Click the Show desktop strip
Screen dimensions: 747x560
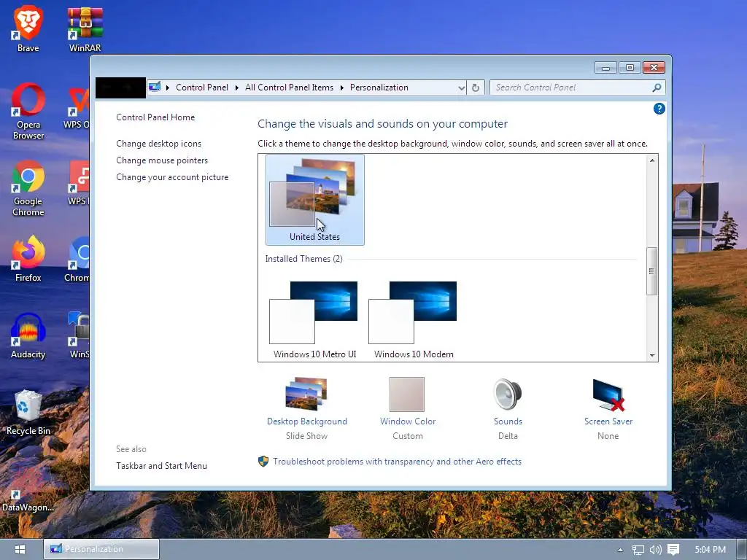pyautogui.click(x=742, y=550)
